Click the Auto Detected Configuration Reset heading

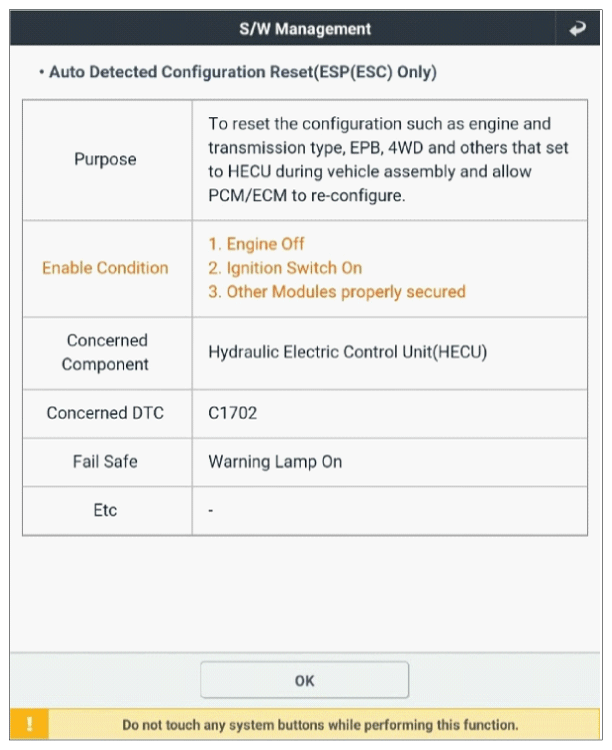(x=243, y=72)
